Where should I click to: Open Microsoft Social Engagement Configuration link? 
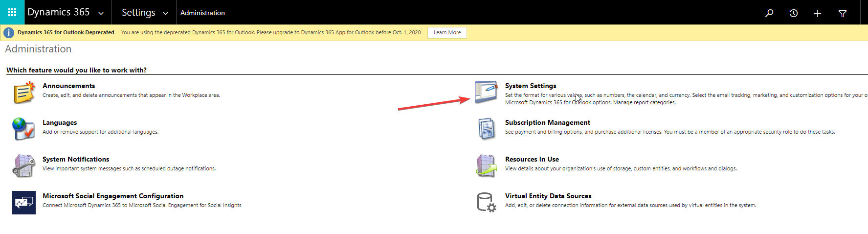click(x=113, y=196)
